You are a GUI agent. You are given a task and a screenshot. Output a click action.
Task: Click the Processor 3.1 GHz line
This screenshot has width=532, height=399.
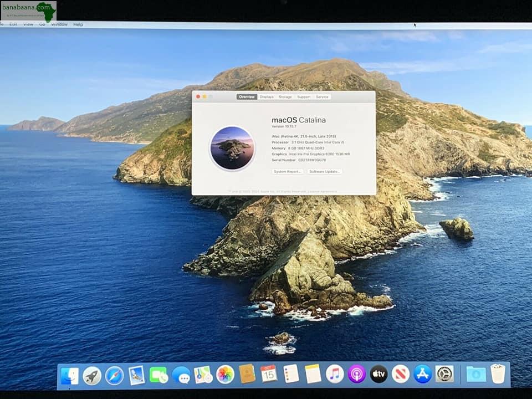click(x=308, y=142)
